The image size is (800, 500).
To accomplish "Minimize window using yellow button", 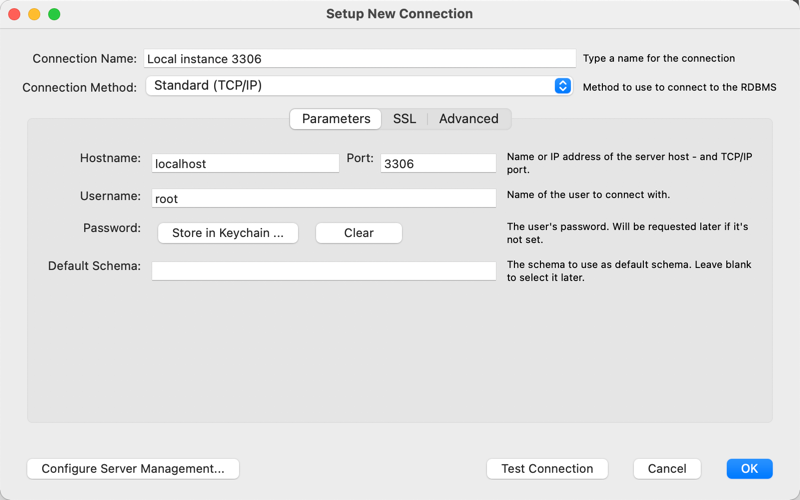I will (34, 14).
